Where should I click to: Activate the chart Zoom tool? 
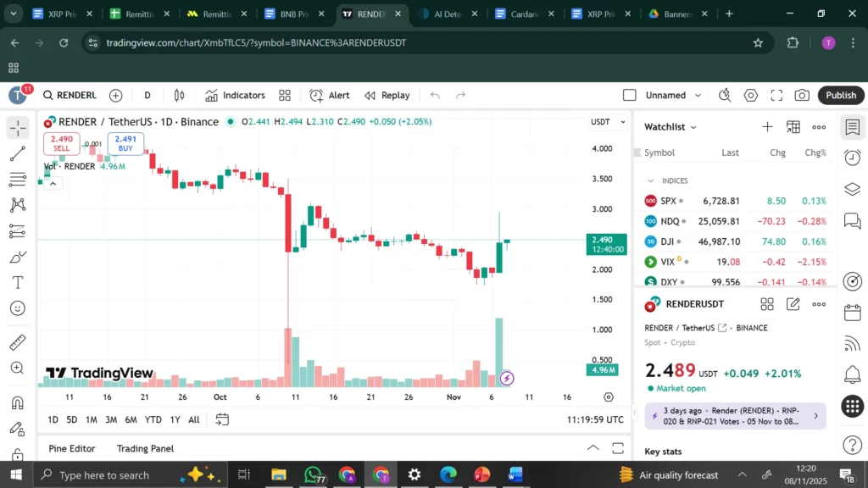18,368
